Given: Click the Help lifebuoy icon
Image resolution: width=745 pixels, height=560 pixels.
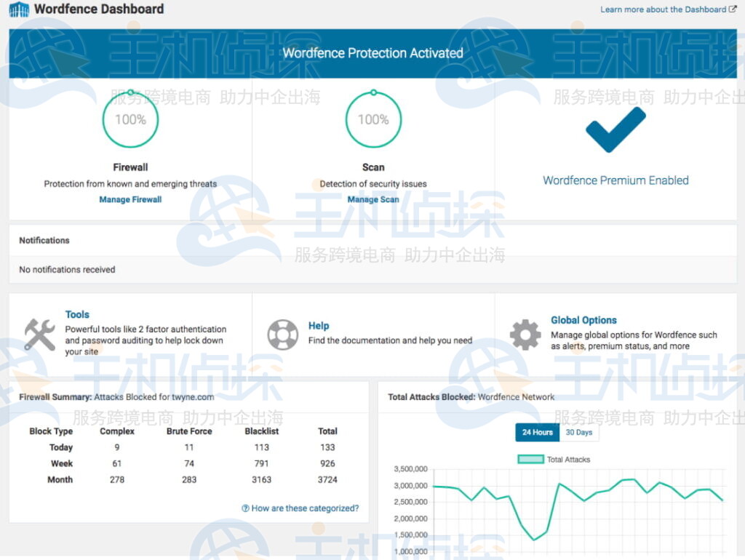Looking at the screenshot, I should coord(282,335).
